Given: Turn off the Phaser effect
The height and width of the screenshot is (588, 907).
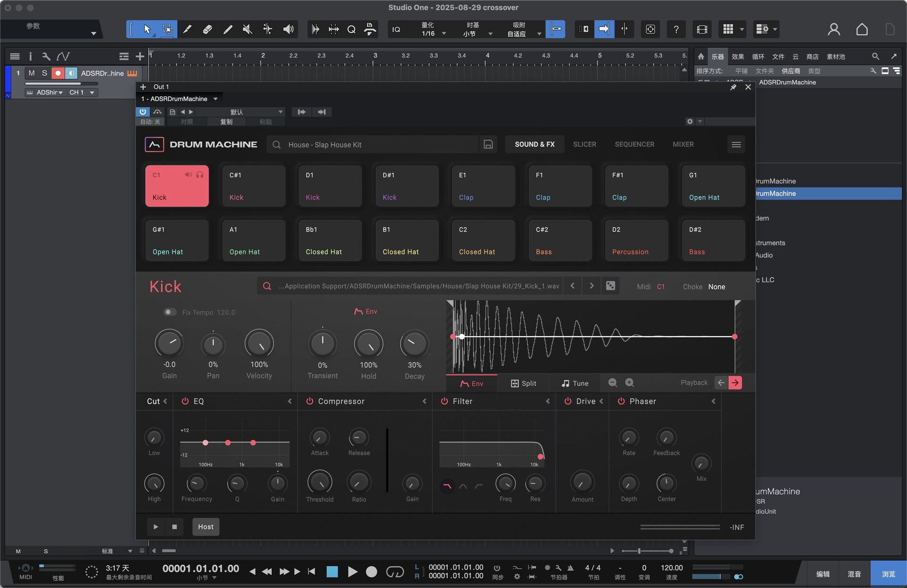Looking at the screenshot, I should tap(621, 401).
